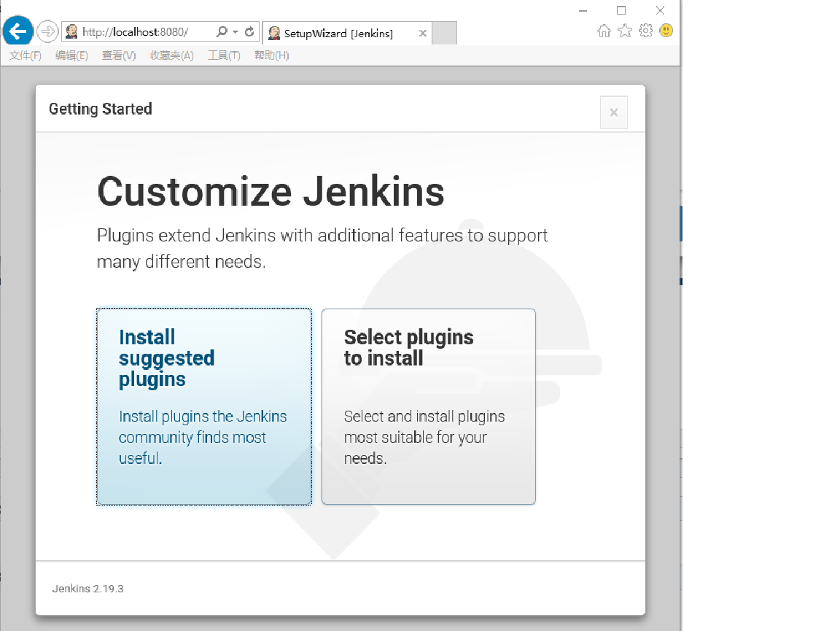
Task: Go forward with the forward arrow button
Action: coord(47,31)
